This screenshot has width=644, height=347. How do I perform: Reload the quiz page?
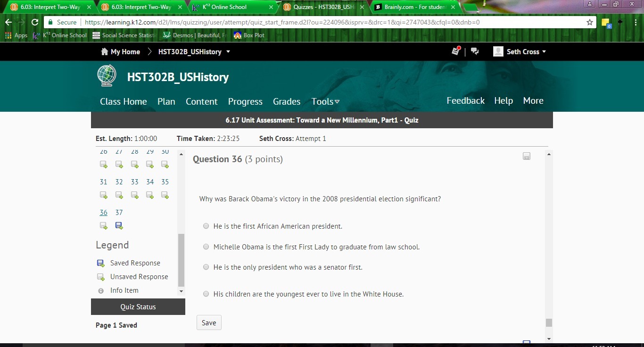[x=34, y=22]
